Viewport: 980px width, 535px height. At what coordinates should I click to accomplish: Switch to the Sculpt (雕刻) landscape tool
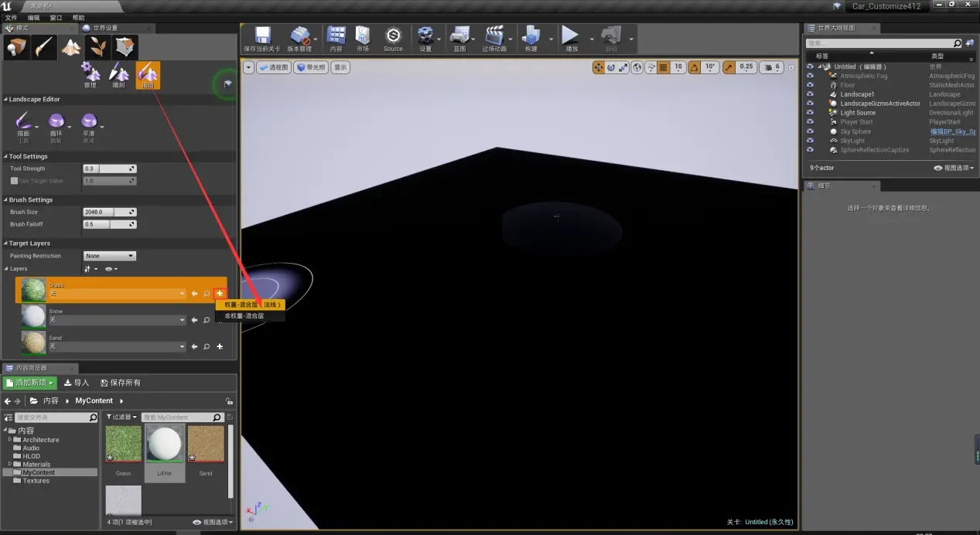pos(118,74)
